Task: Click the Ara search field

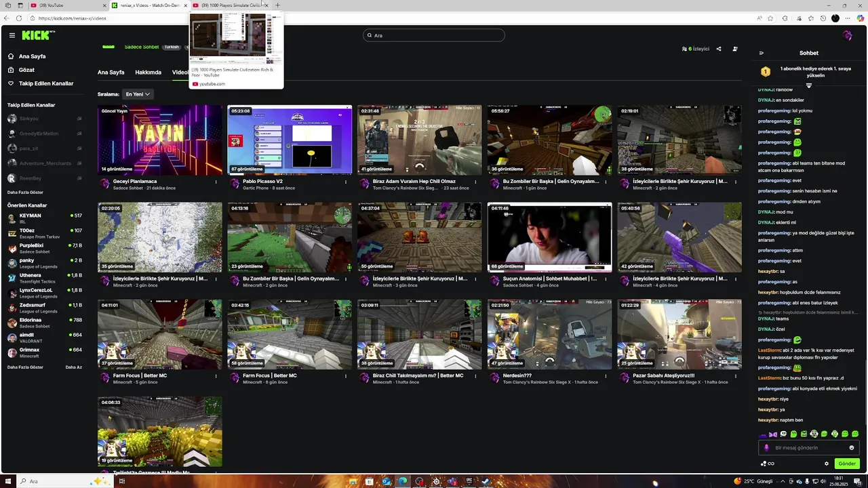Action: (434, 35)
